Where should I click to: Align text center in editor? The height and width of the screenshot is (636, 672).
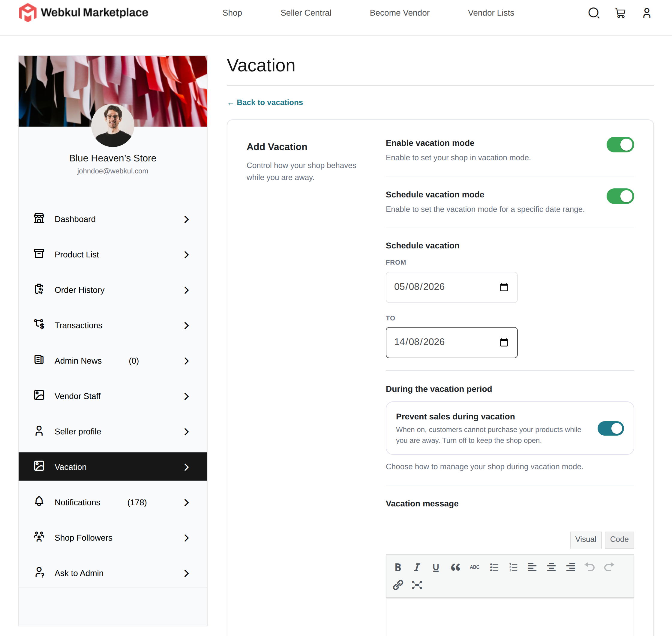551,567
